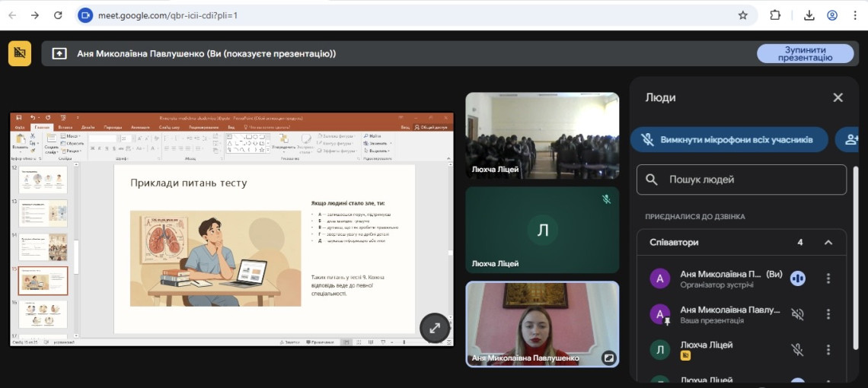868x388 pixels.
Task: Collapse the Співавтори participants group
Action: (x=828, y=243)
